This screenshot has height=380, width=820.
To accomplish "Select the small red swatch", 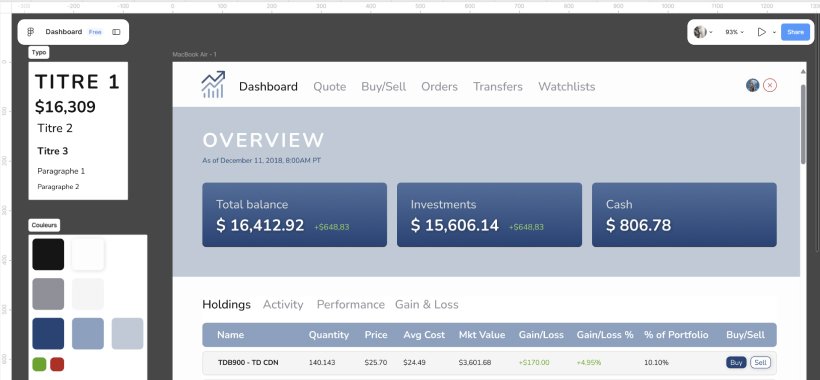I will [x=57, y=364].
